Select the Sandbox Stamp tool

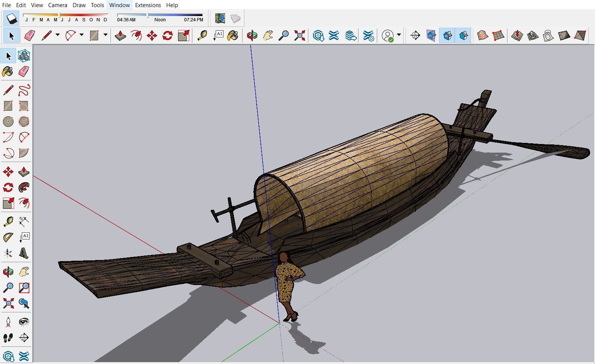tap(533, 36)
